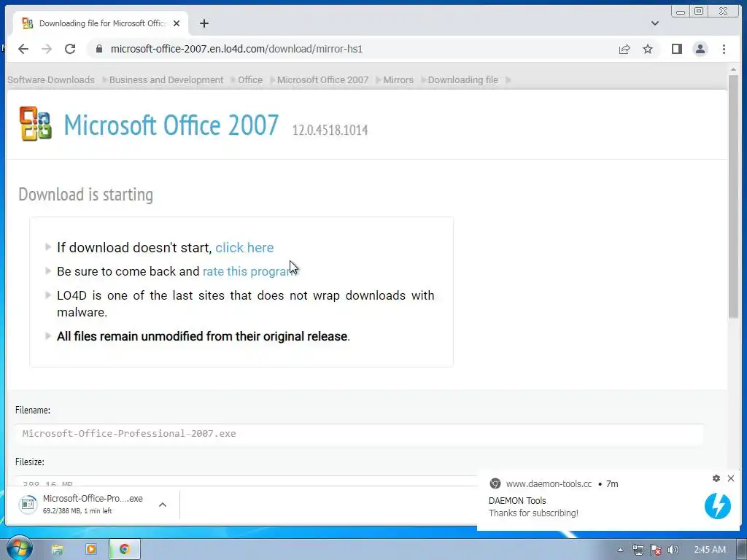Reload the page with the refresh icon
Image resolution: width=747 pixels, height=560 pixels.
pos(70,49)
